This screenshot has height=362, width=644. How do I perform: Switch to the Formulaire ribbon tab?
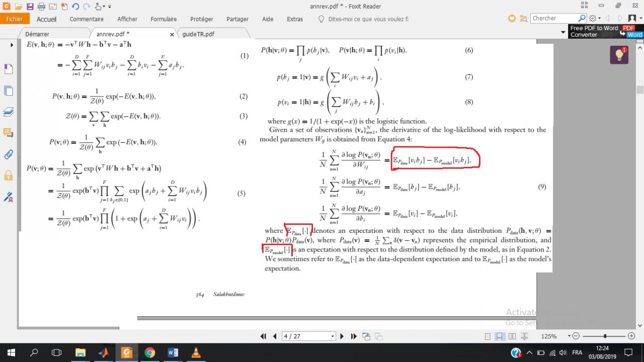pos(164,19)
